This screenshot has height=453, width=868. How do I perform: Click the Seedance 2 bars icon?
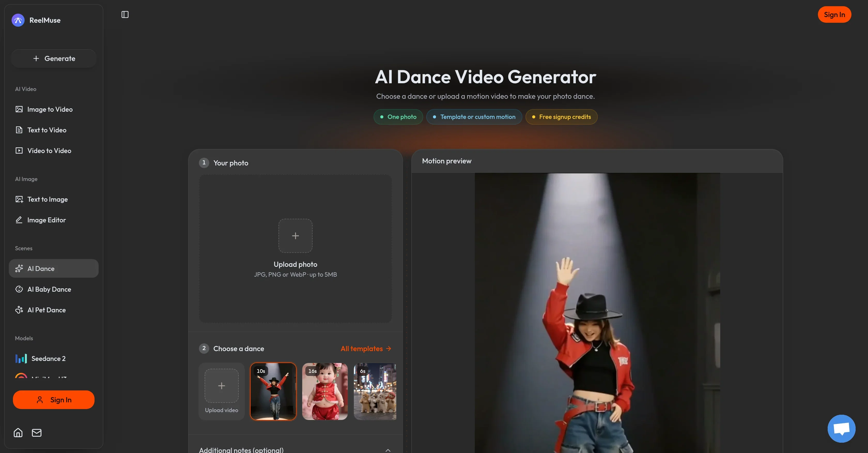pyautogui.click(x=21, y=359)
